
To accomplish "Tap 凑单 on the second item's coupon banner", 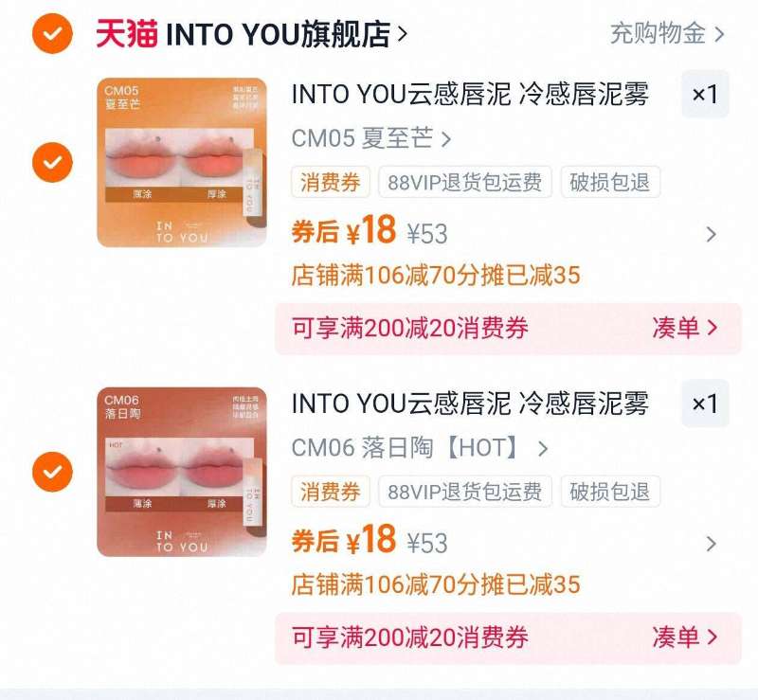I will (684, 637).
